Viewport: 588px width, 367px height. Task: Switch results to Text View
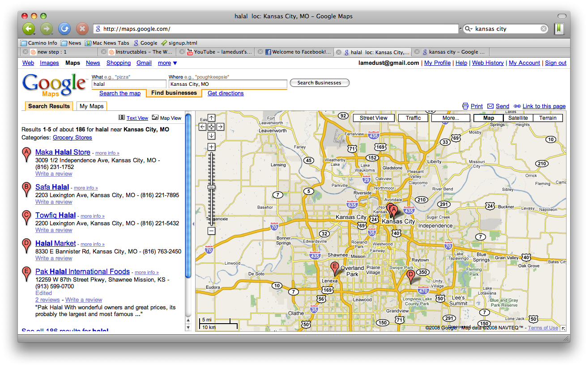pyautogui.click(x=137, y=118)
